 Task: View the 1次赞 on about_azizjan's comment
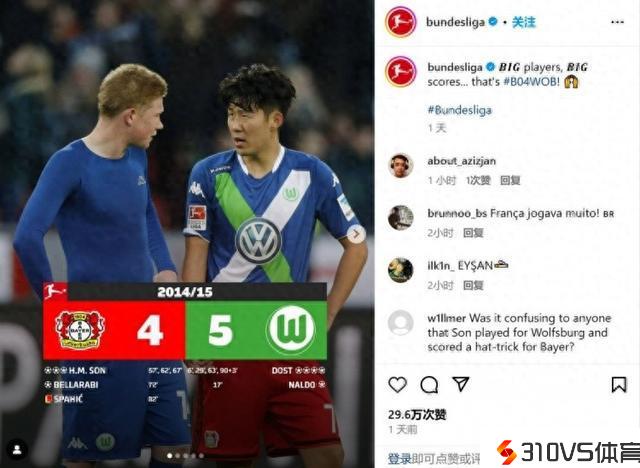click(478, 180)
